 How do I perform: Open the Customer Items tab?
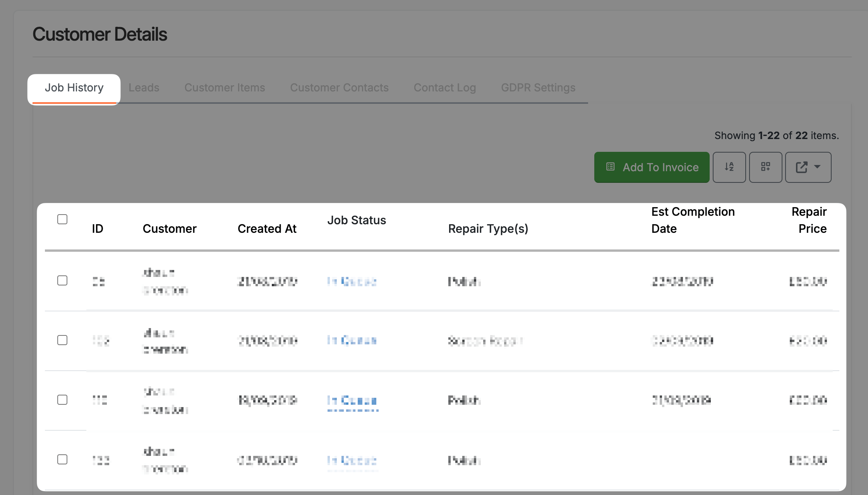click(225, 88)
